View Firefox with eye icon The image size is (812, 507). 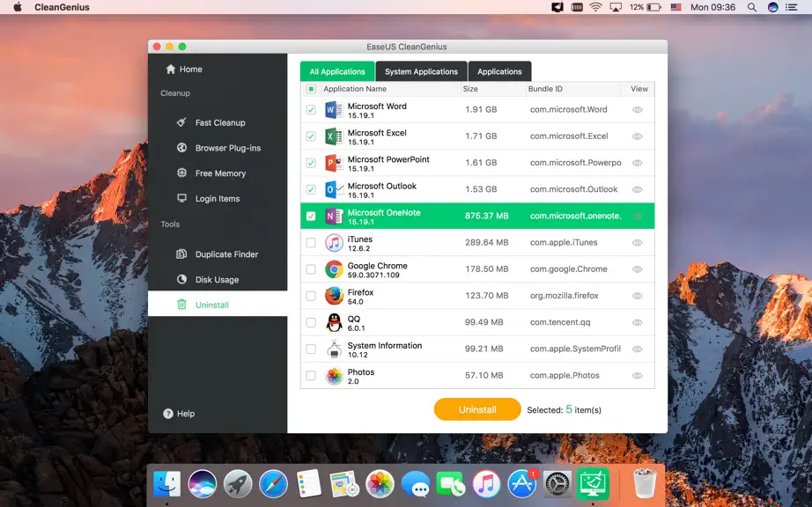tap(638, 296)
